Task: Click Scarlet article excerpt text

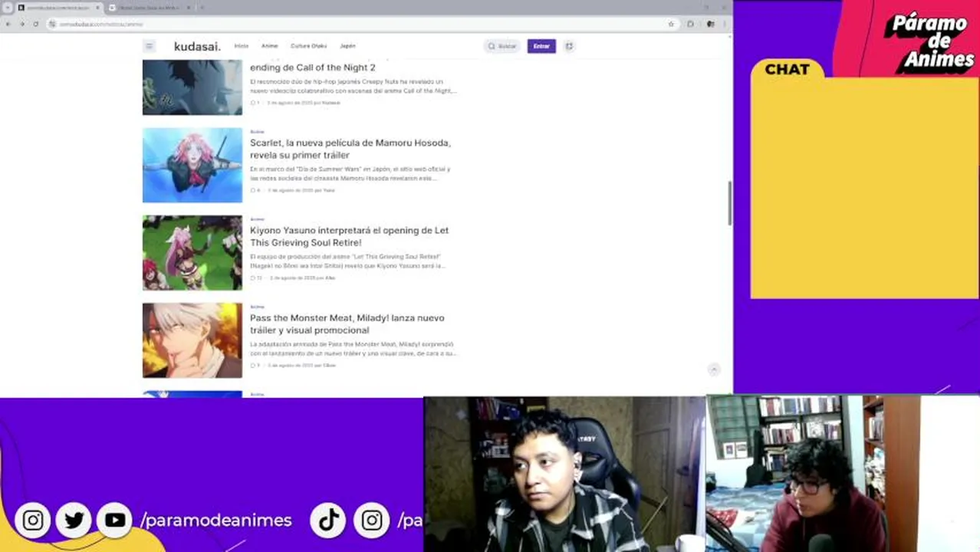Action: tap(350, 174)
